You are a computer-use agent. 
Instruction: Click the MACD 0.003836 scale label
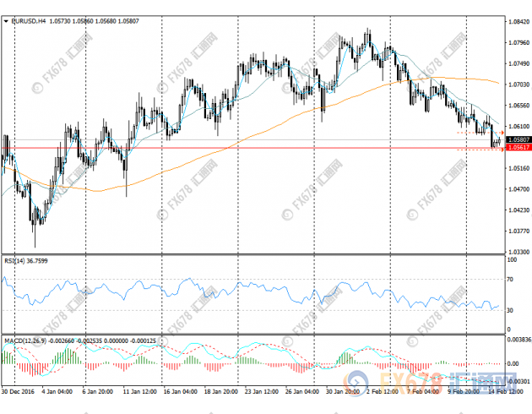click(x=518, y=338)
